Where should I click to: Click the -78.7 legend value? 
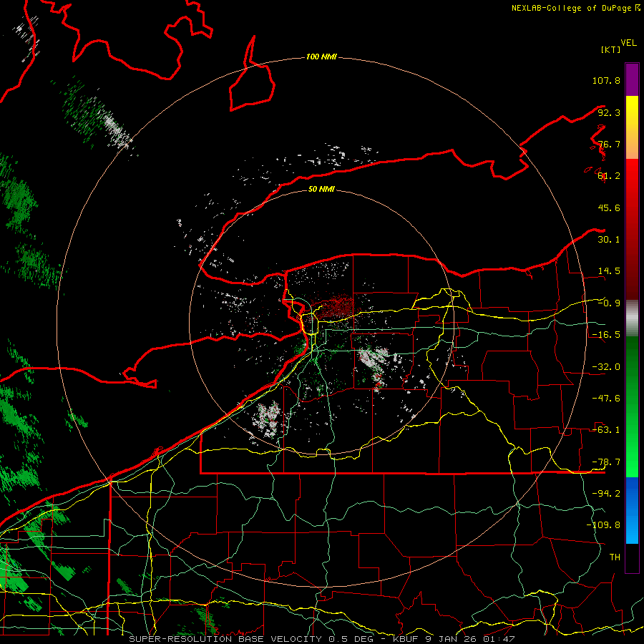click(606, 462)
